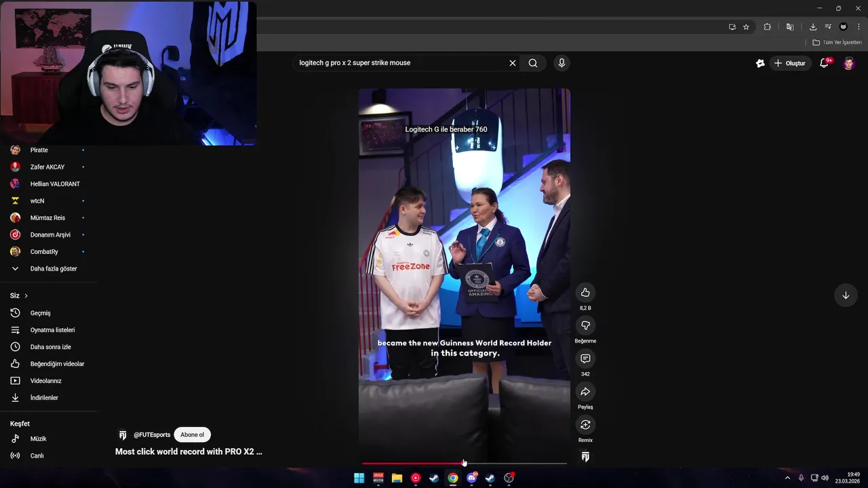Open Chrome profile avatar in toolbar
The image size is (868, 488).
tap(844, 27)
